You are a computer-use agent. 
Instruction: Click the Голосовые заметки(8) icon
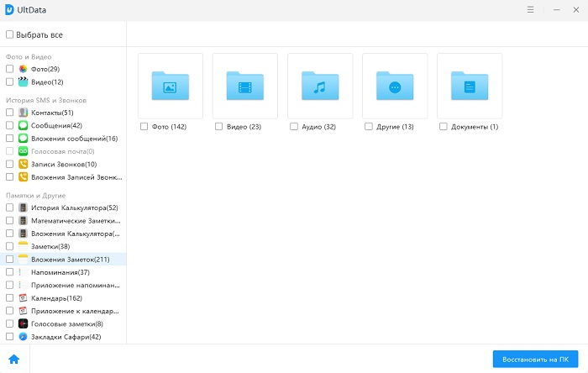[24, 324]
